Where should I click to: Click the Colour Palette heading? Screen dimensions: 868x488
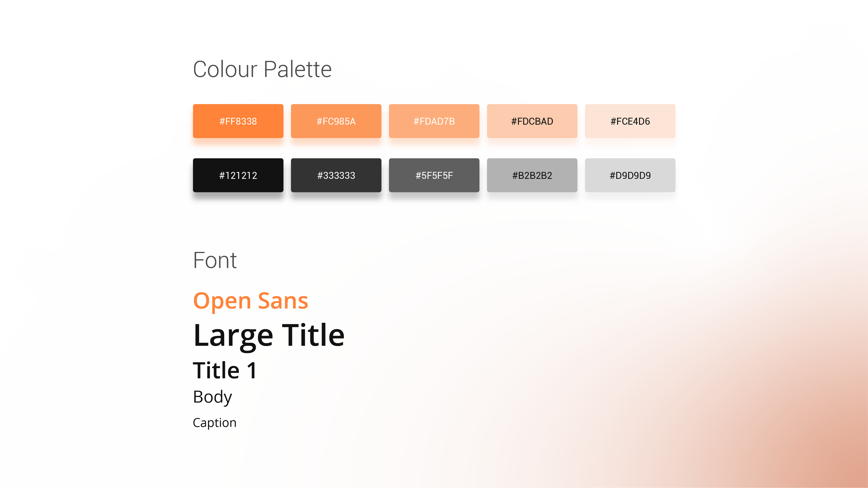pos(262,69)
